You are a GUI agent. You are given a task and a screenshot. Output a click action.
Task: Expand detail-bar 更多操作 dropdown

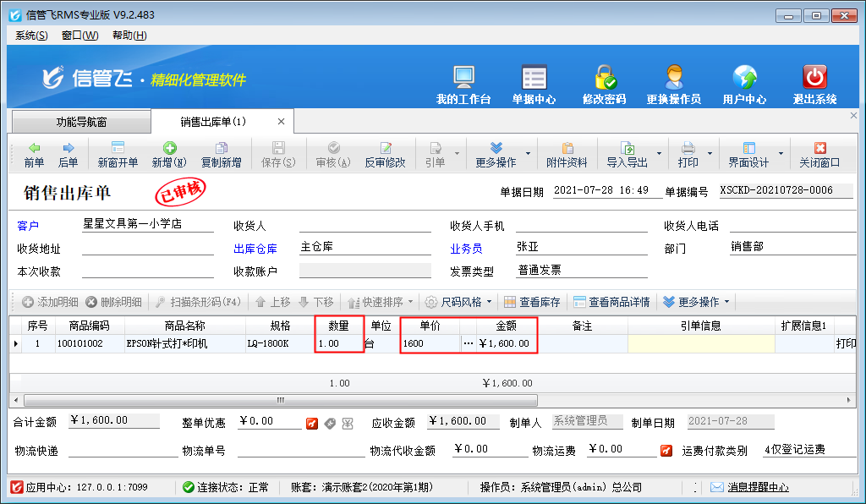pos(726,302)
